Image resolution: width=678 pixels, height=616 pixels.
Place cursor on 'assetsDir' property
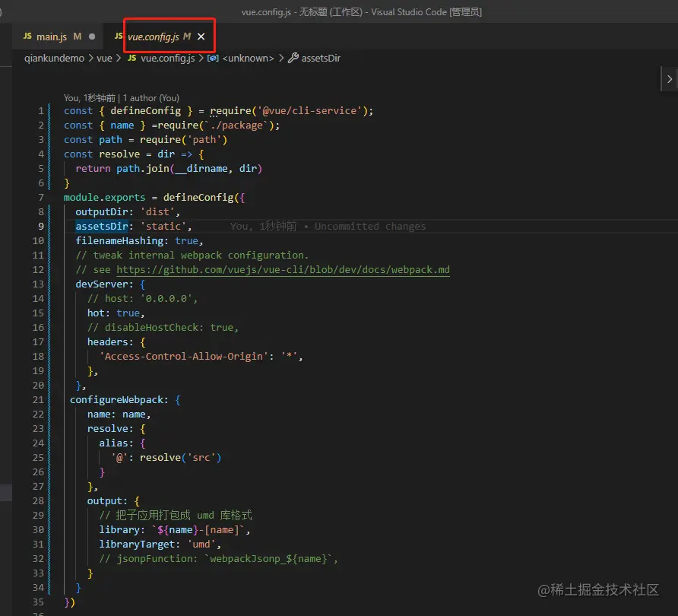tap(102, 226)
